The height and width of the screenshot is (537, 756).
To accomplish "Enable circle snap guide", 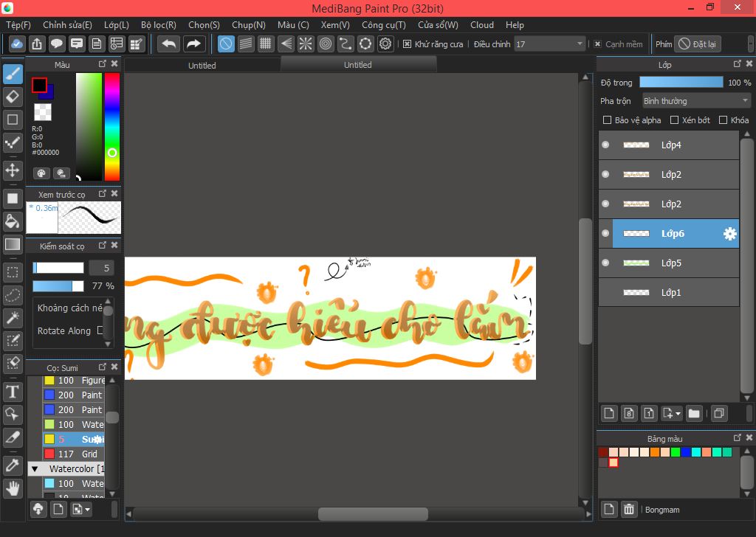I will (326, 44).
